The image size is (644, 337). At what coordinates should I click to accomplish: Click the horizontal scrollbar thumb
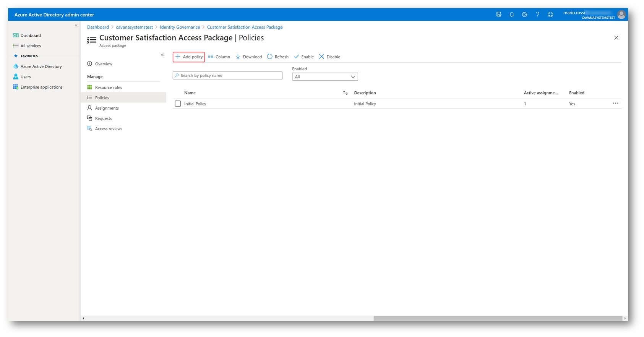498,318
